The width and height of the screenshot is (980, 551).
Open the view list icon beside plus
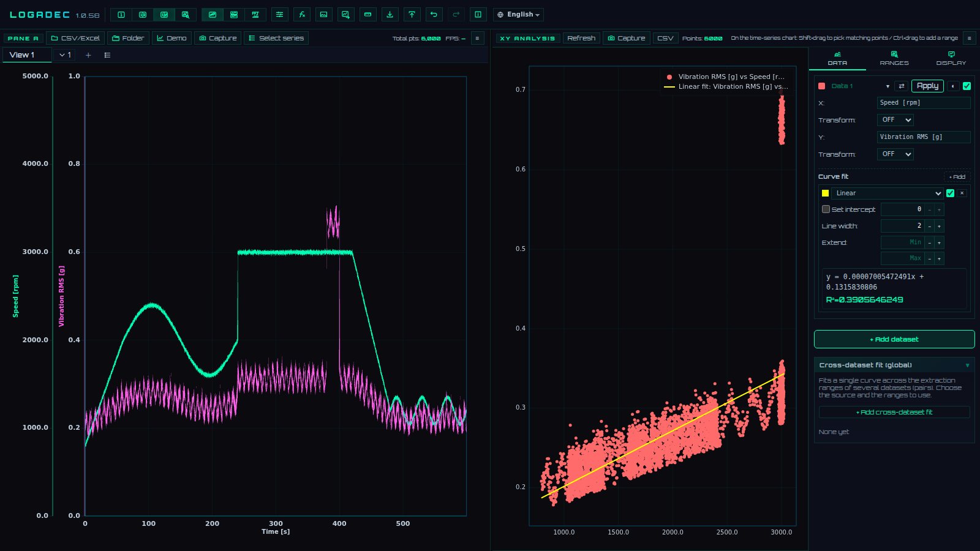pos(107,55)
